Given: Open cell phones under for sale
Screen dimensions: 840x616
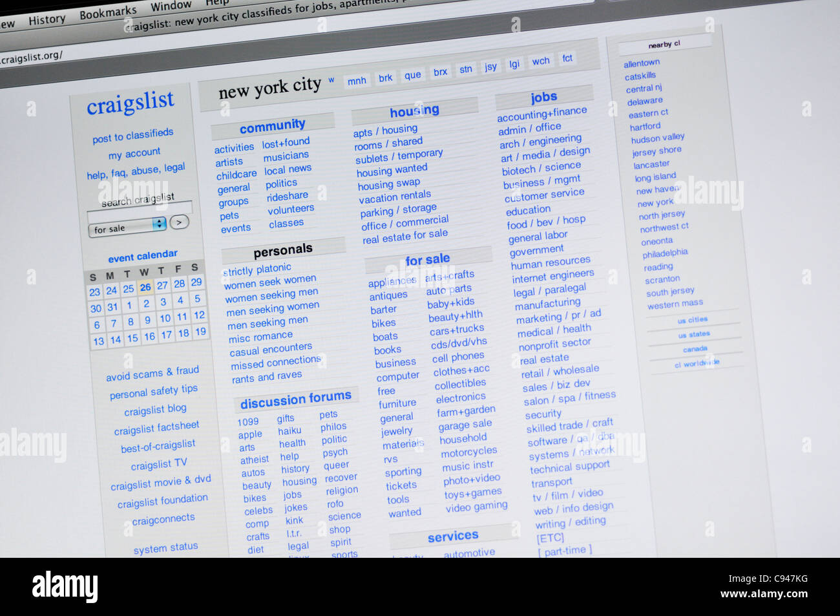Looking at the screenshot, I should (458, 357).
